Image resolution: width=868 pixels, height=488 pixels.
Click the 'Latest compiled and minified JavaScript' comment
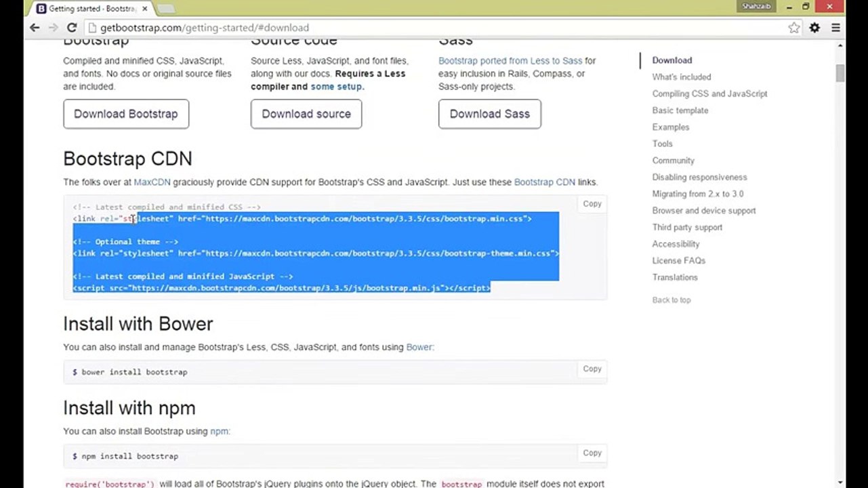tap(183, 277)
